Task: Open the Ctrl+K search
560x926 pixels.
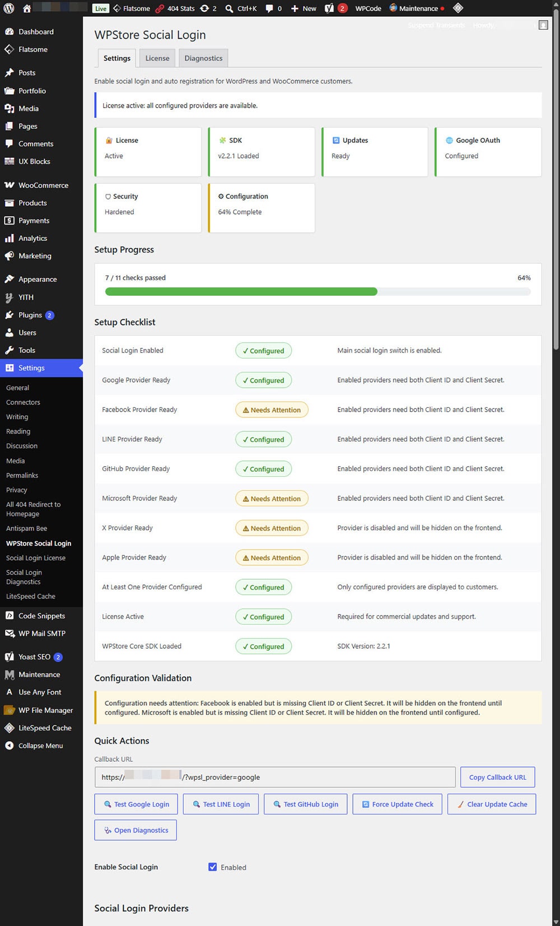Action: (241, 8)
